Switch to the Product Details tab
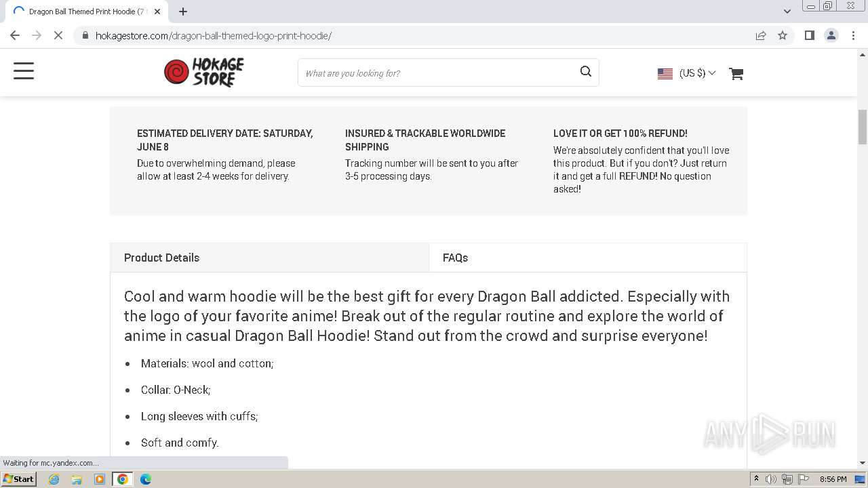868x488 pixels. point(269,258)
